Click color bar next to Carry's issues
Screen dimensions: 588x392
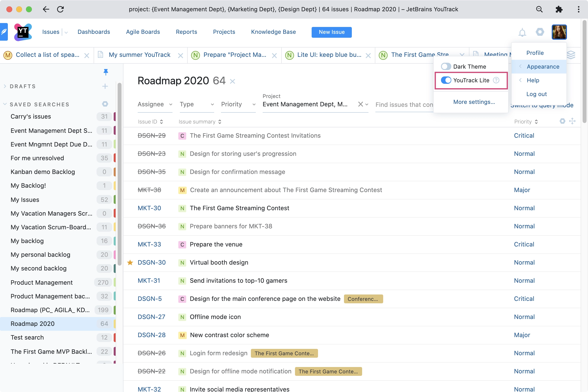tap(115, 117)
